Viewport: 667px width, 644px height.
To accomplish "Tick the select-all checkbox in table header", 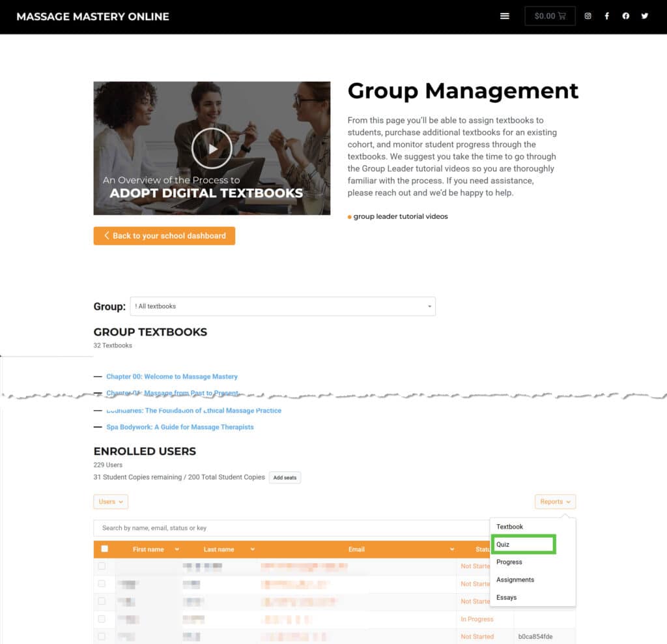I will click(x=104, y=549).
